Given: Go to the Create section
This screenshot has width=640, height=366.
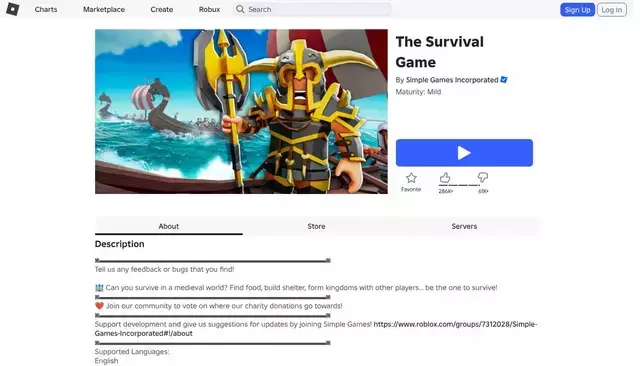Looking at the screenshot, I should point(162,9).
